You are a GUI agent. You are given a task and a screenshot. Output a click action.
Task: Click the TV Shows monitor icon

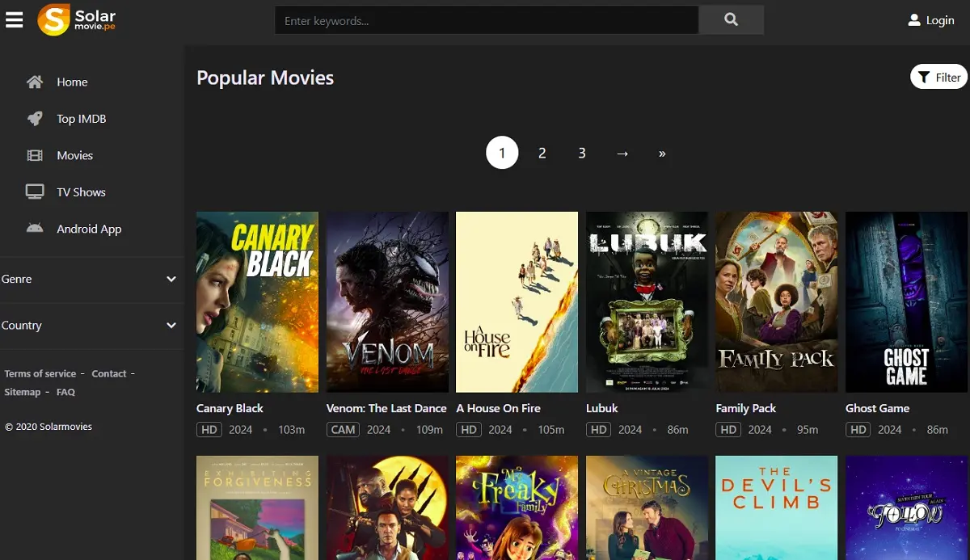click(x=35, y=192)
